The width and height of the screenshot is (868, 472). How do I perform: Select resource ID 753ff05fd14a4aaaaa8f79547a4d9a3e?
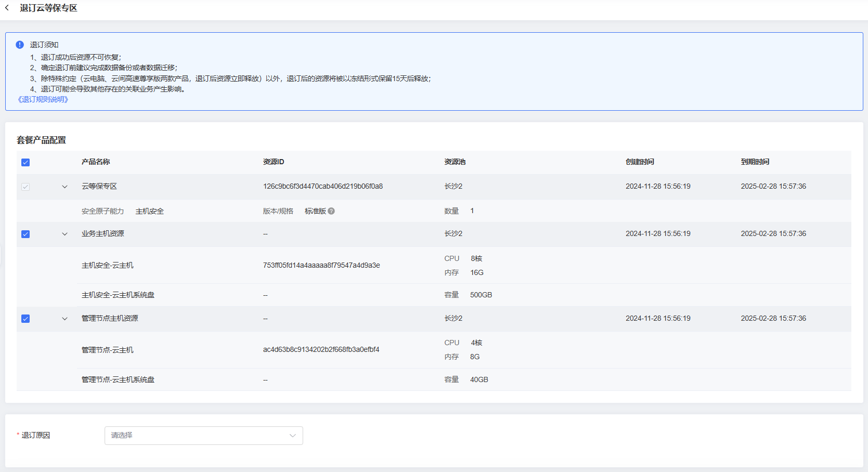pyautogui.click(x=321, y=265)
